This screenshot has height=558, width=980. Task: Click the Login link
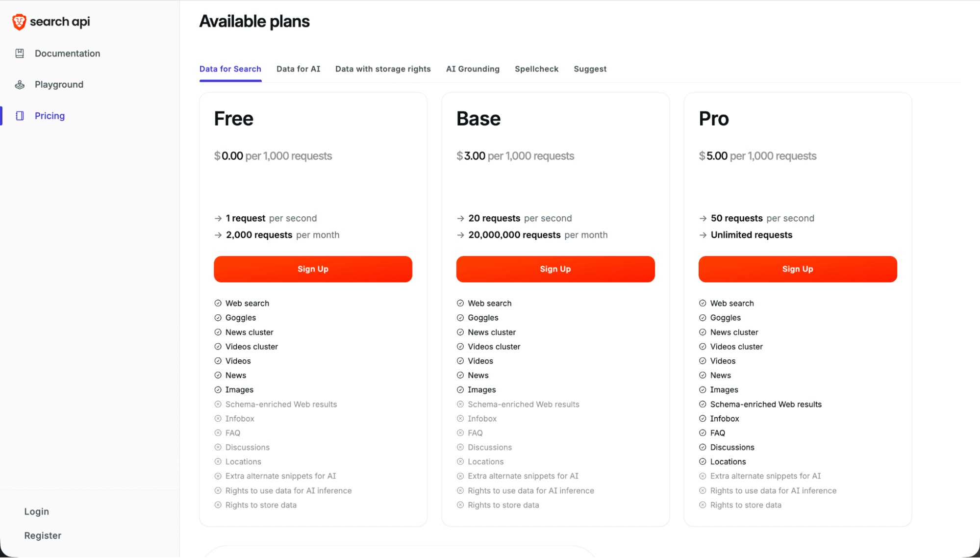click(36, 511)
